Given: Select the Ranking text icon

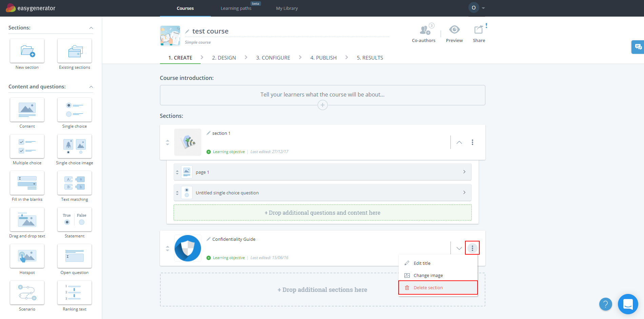Looking at the screenshot, I should 75,293.
